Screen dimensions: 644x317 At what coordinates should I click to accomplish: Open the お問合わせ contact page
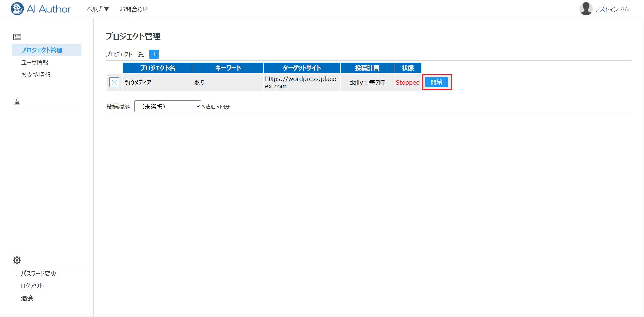pyautogui.click(x=134, y=9)
